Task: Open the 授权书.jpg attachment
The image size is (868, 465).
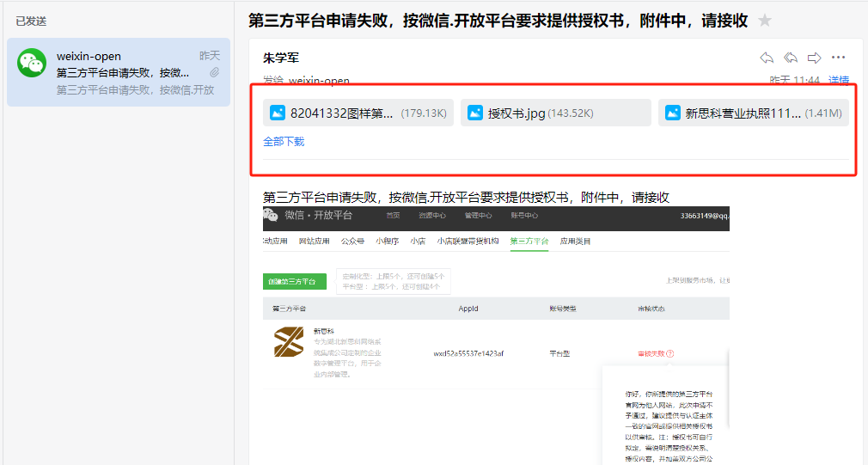Action: pyautogui.click(x=556, y=113)
